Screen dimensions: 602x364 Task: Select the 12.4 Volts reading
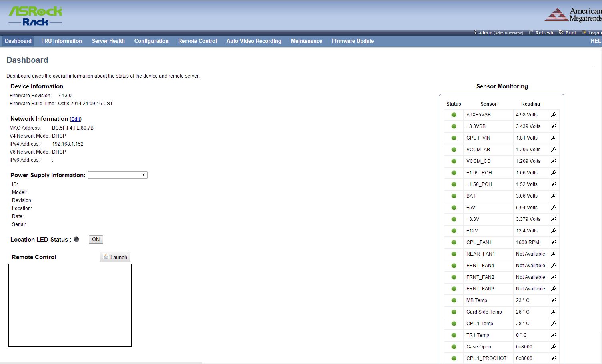[x=527, y=231]
